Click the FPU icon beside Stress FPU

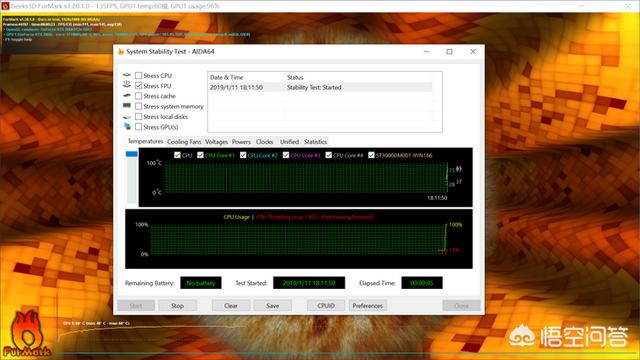click(127, 85)
